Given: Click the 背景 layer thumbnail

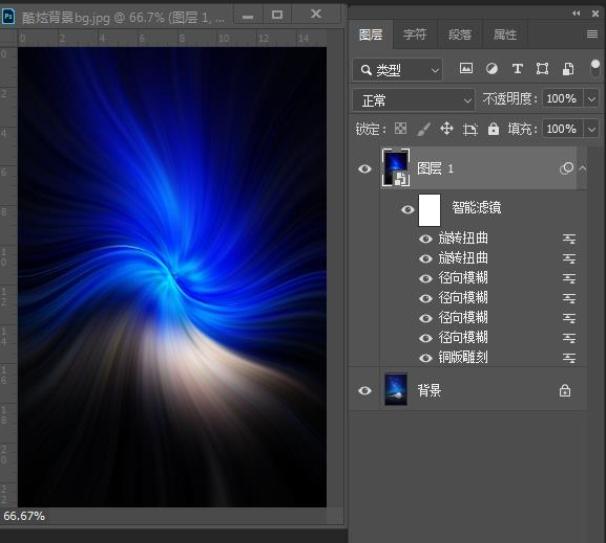Looking at the screenshot, I should coord(396,391).
